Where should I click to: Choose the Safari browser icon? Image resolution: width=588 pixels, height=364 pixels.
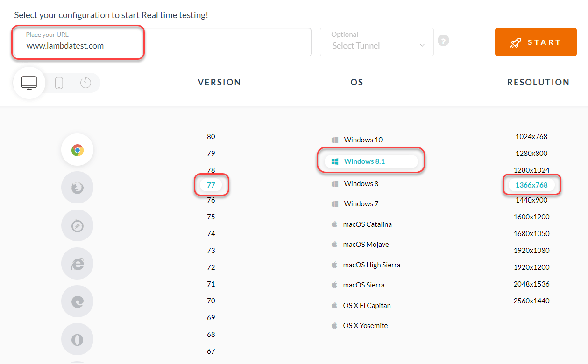(x=78, y=226)
